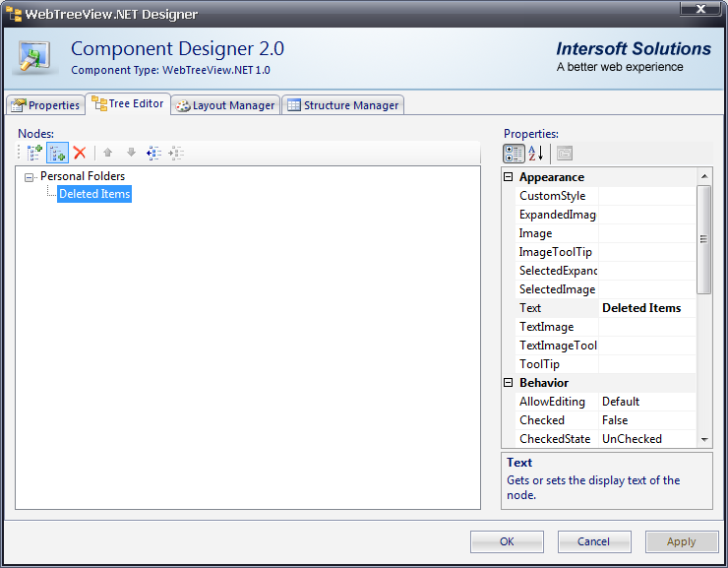
Task: Click the Apply button
Action: point(682,541)
